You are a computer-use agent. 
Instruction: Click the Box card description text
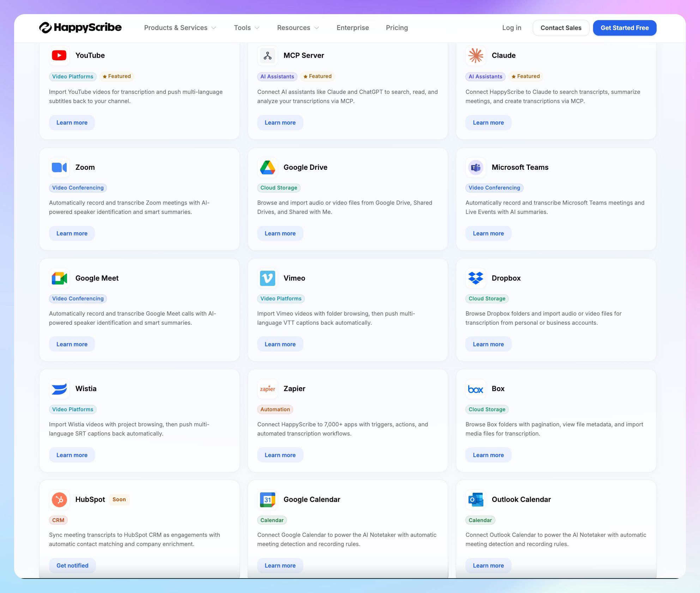click(554, 429)
